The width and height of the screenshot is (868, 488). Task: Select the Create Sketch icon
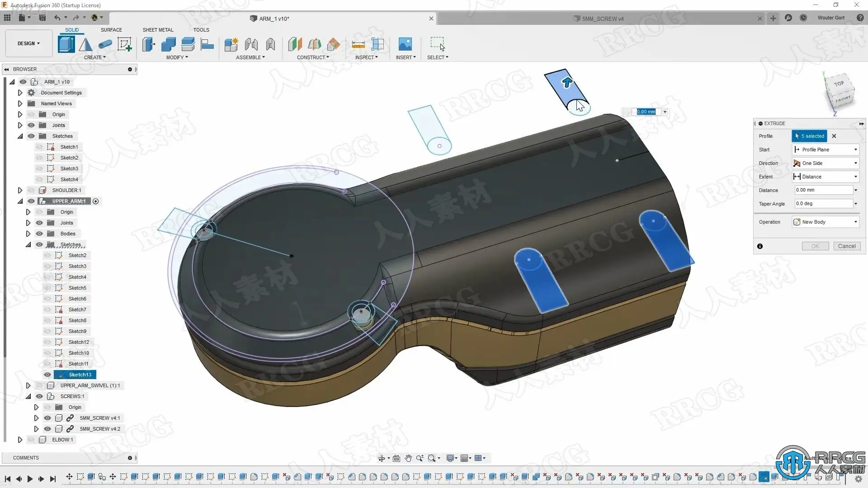pos(124,44)
